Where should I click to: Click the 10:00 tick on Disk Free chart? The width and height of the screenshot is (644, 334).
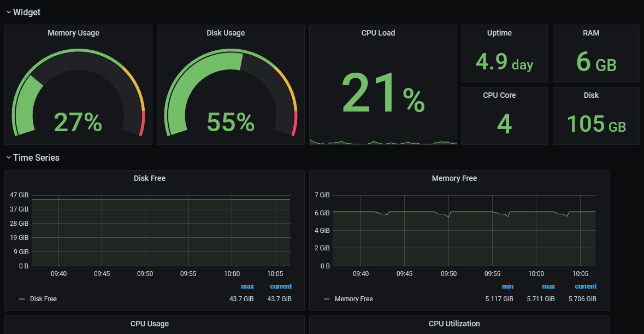(x=232, y=274)
